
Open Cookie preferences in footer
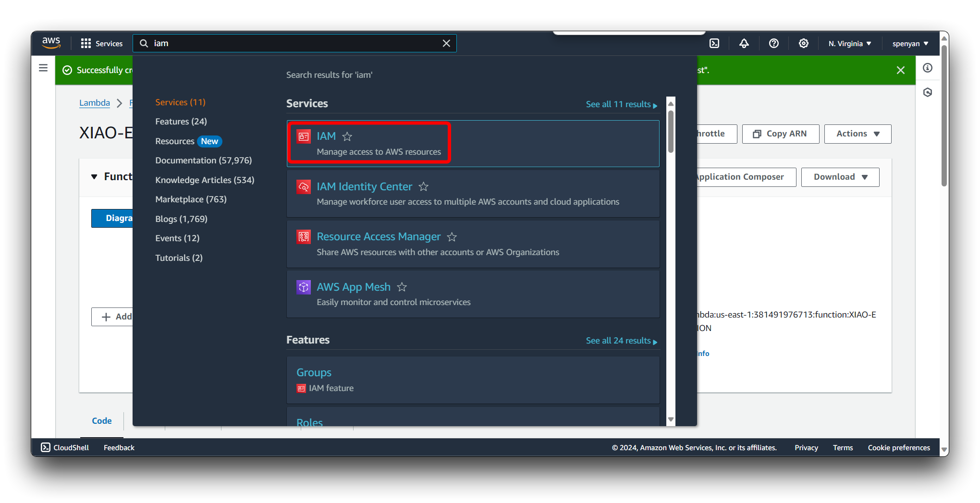point(899,447)
